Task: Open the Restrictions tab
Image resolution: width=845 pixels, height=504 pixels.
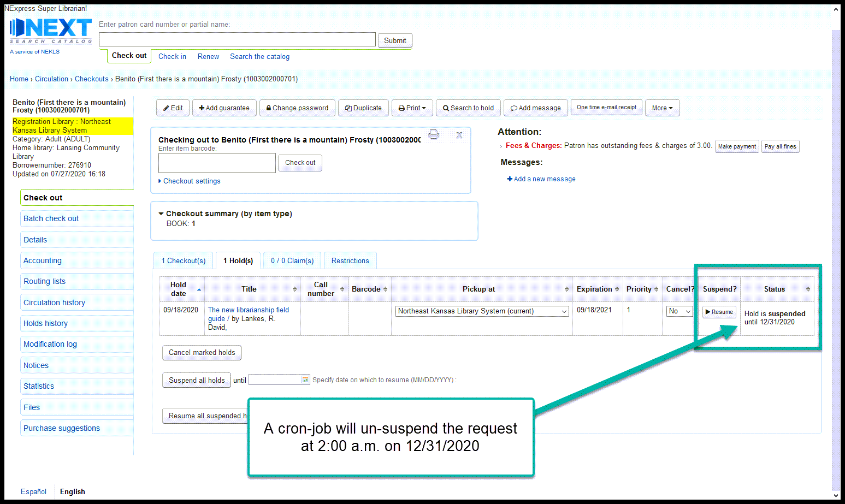Action: pos(350,260)
